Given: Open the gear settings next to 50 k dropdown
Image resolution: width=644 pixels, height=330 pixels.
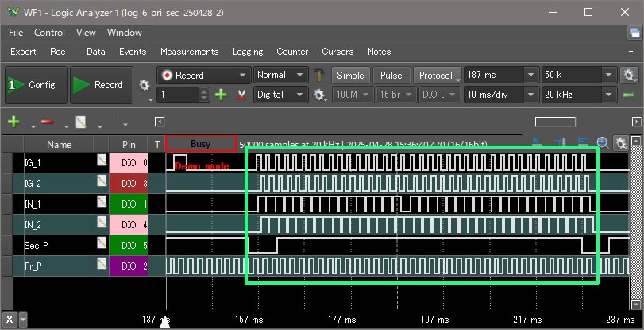Looking at the screenshot, I should point(628,76).
